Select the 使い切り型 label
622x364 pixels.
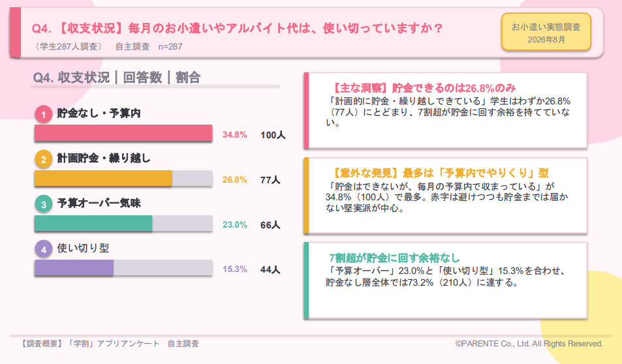83,249
